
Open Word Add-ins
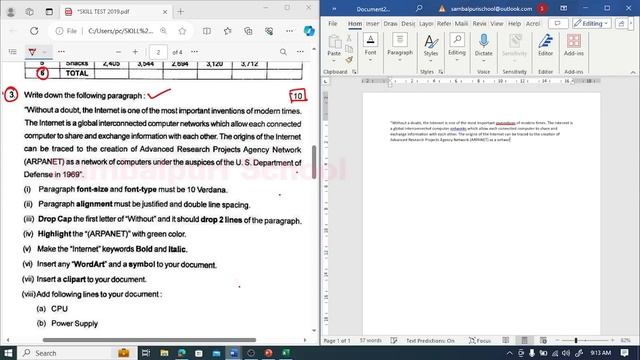pos(574,46)
